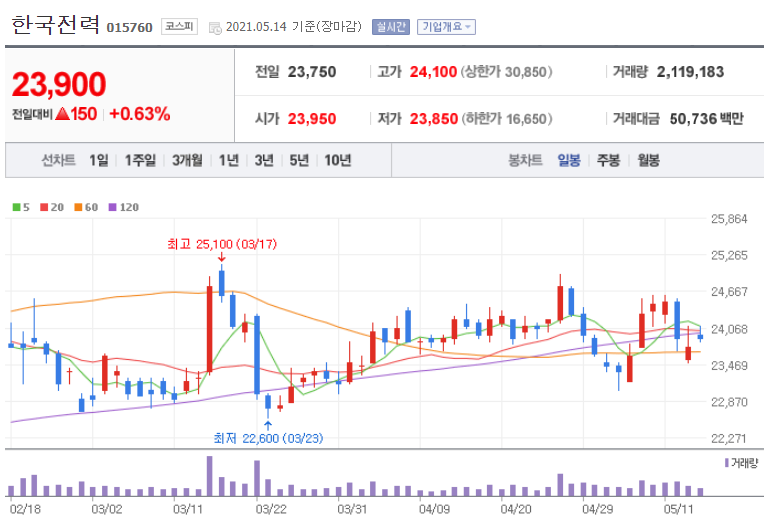This screenshot has width=764, height=528.
Task: Select the 1주일 line chart period
Action: 140,160
